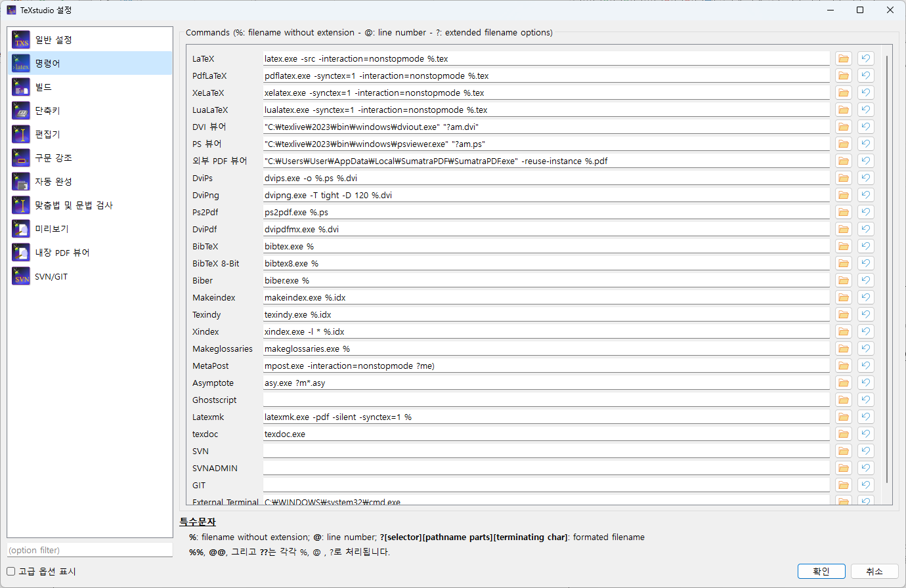Click the empty Ghostscript command field
Image resolution: width=906 pixels, height=588 pixels.
point(546,400)
